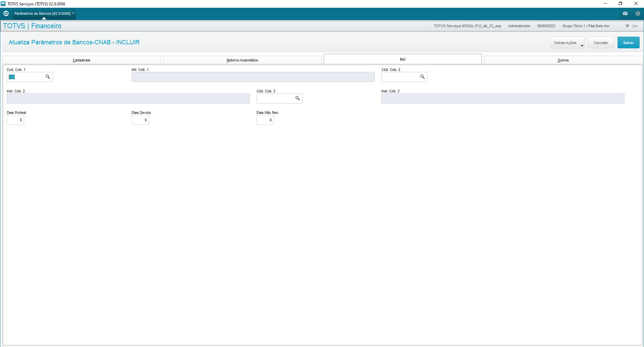644x347 pixels.
Task: Expand the Outras Ações dropdown
Action: pyautogui.click(x=567, y=43)
